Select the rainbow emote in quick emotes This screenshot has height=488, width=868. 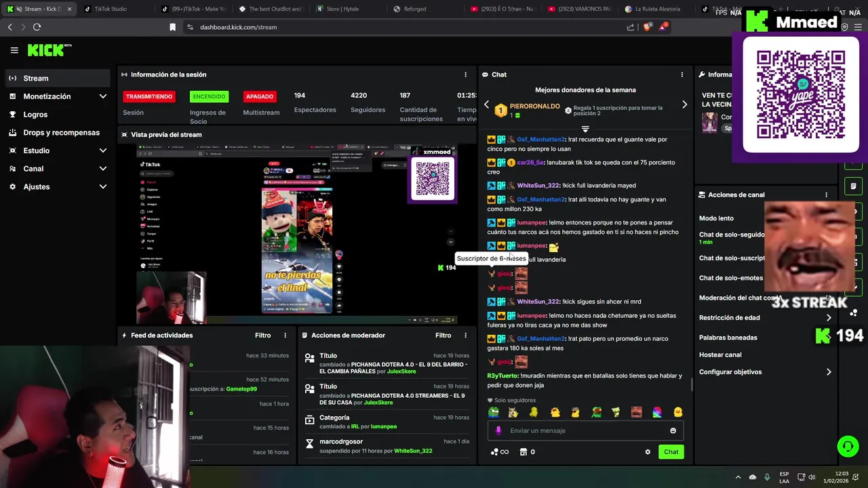(656, 412)
